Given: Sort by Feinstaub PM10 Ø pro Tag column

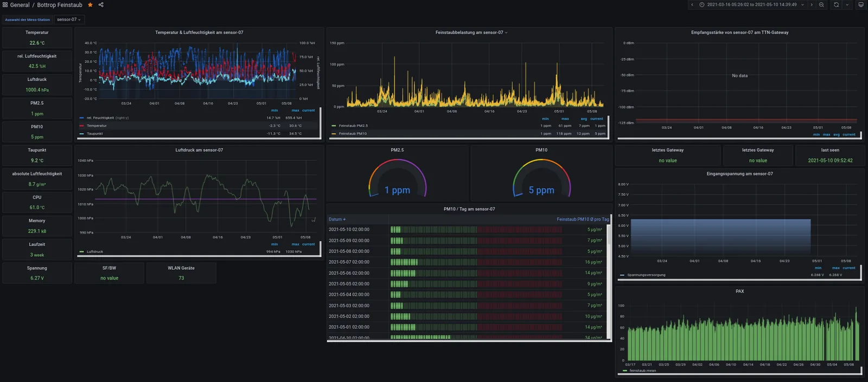Looking at the screenshot, I should click(x=583, y=219).
